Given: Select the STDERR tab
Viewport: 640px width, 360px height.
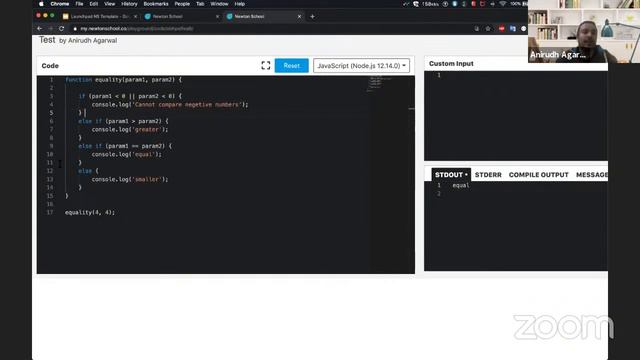Looking at the screenshot, I should click(488, 175).
